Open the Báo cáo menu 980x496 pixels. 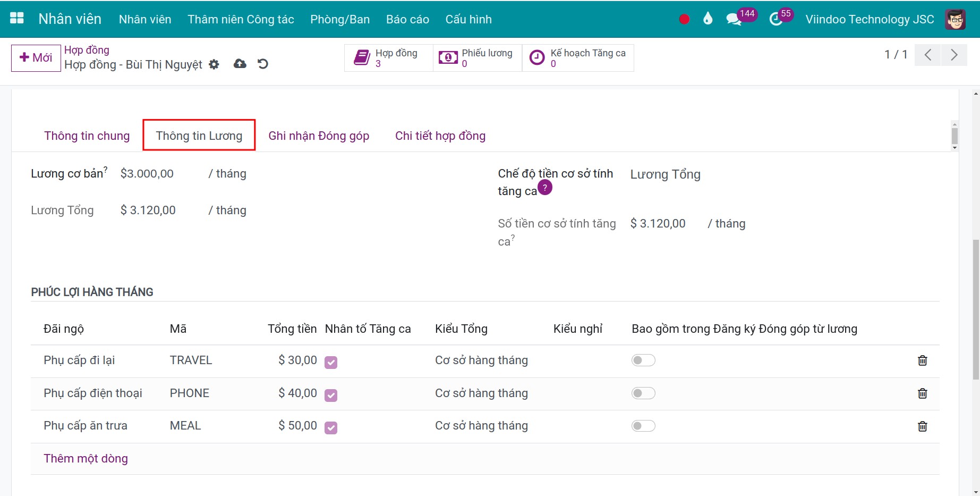click(407, 19)
